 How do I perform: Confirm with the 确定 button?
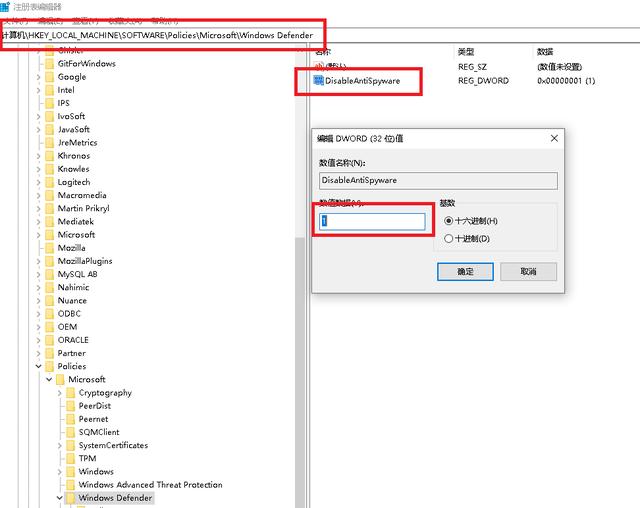tap(465, 271)
